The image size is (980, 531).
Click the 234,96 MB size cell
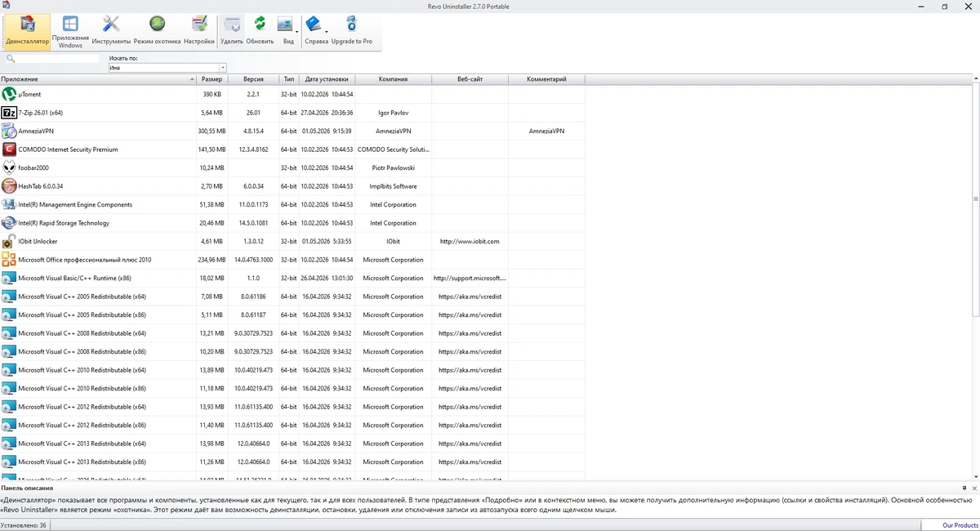point(212,260)
